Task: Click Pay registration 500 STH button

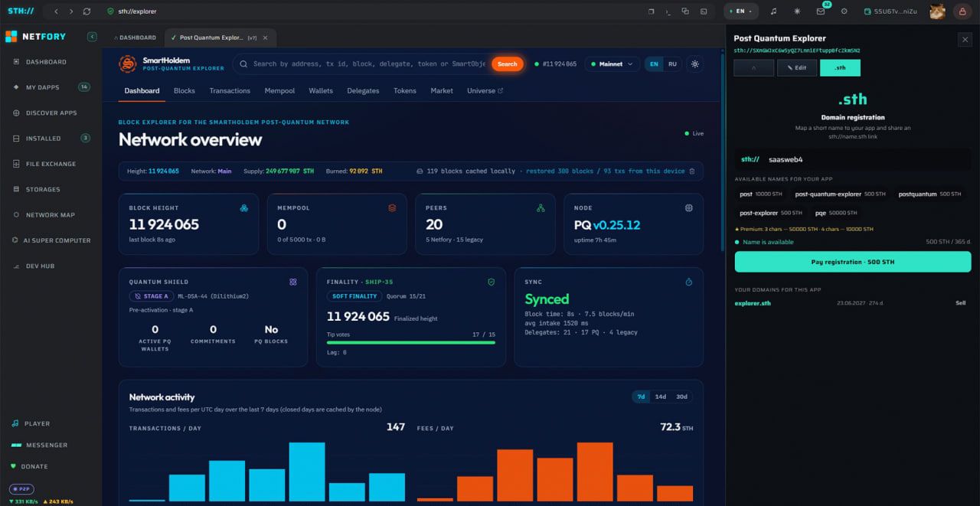Action: pos(853,262)
